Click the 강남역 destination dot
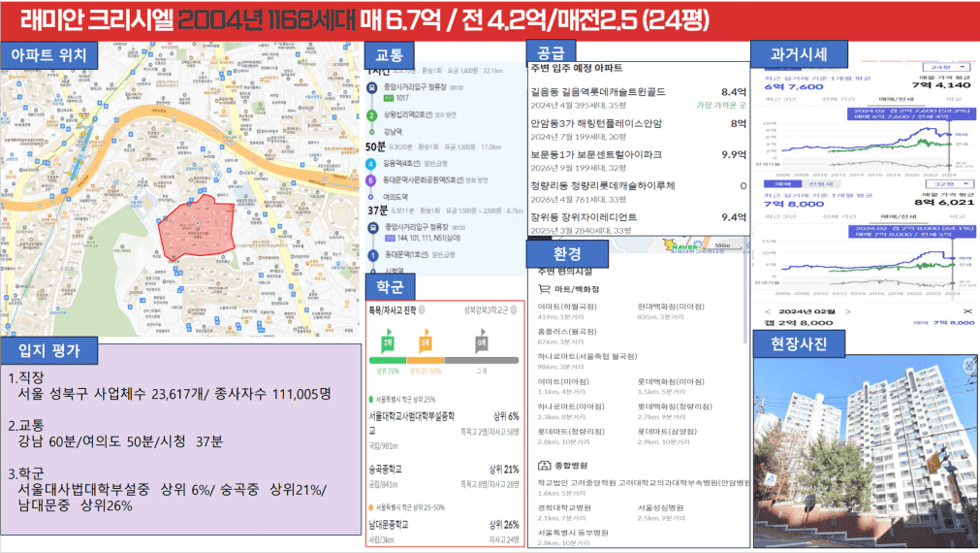The image size is (980, 553). tap(371, 132)
